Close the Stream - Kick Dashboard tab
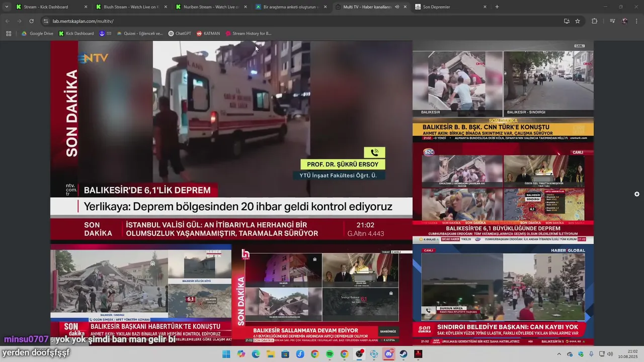 point(86,7)
